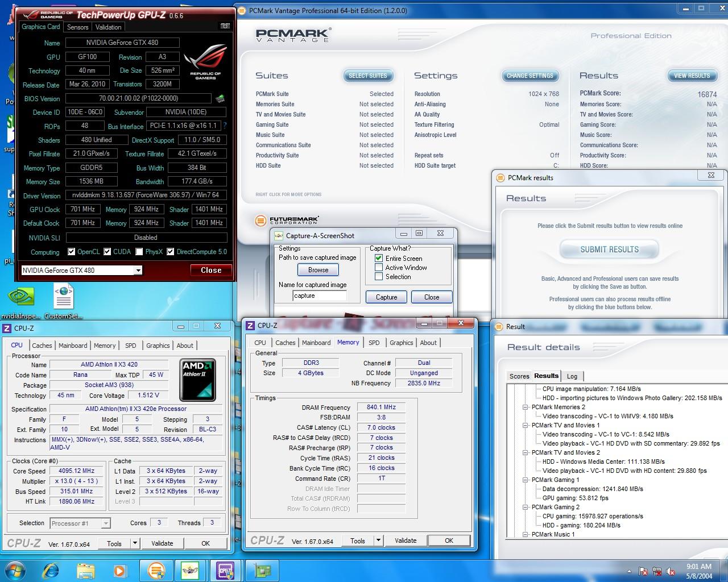Open the GPU selector dropdown in GPU-Z
Viewport: 728px width, 582px height.
[138, 271]
